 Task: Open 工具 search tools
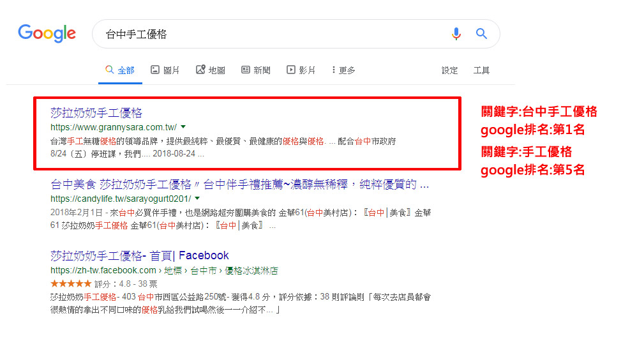[481, 70]
